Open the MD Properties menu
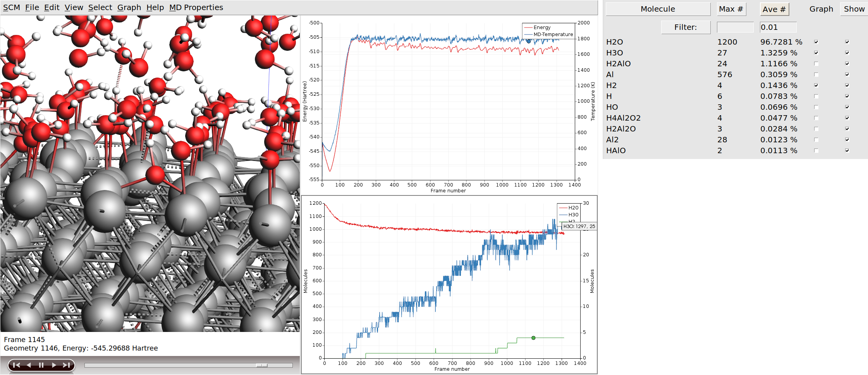The width and height of the screenshot is (868, 375). (x=196, y=7)
